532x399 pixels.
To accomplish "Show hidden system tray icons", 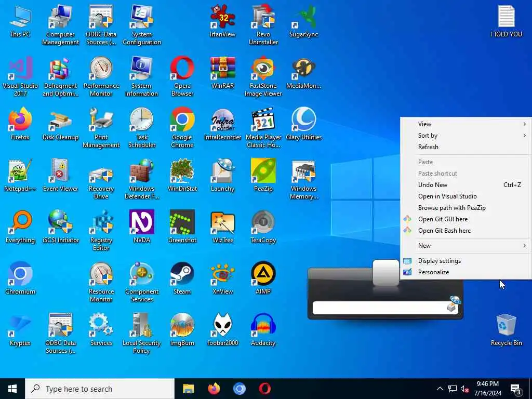I will click(x=440, y=389).
